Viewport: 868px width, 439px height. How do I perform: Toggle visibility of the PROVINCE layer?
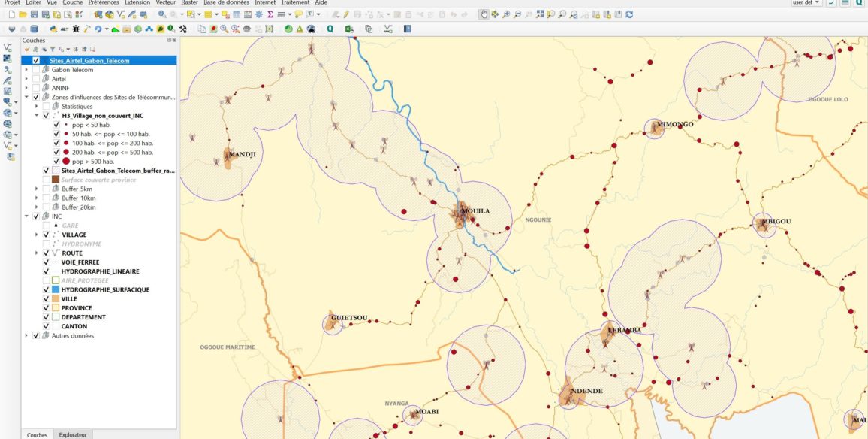pos(46,308)
